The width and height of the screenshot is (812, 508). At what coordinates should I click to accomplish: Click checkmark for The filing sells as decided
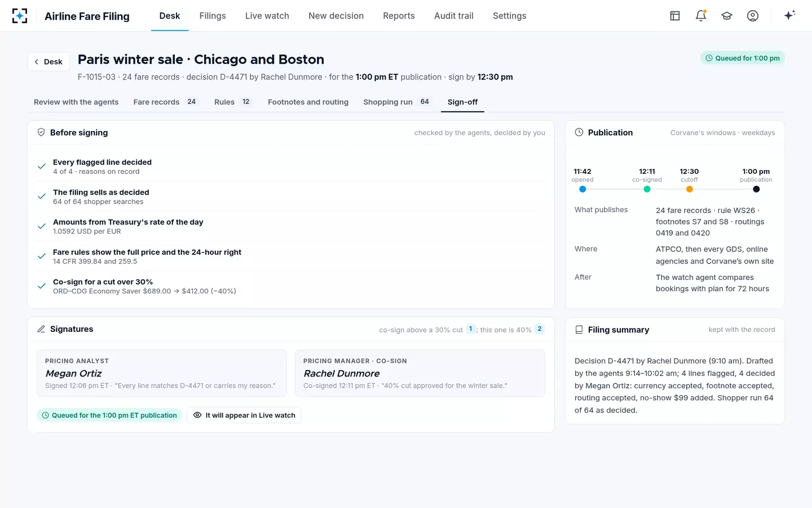click(42, 196)
